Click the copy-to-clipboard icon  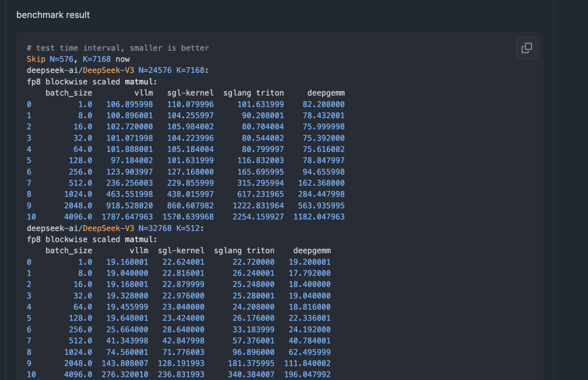pos(526,48)
